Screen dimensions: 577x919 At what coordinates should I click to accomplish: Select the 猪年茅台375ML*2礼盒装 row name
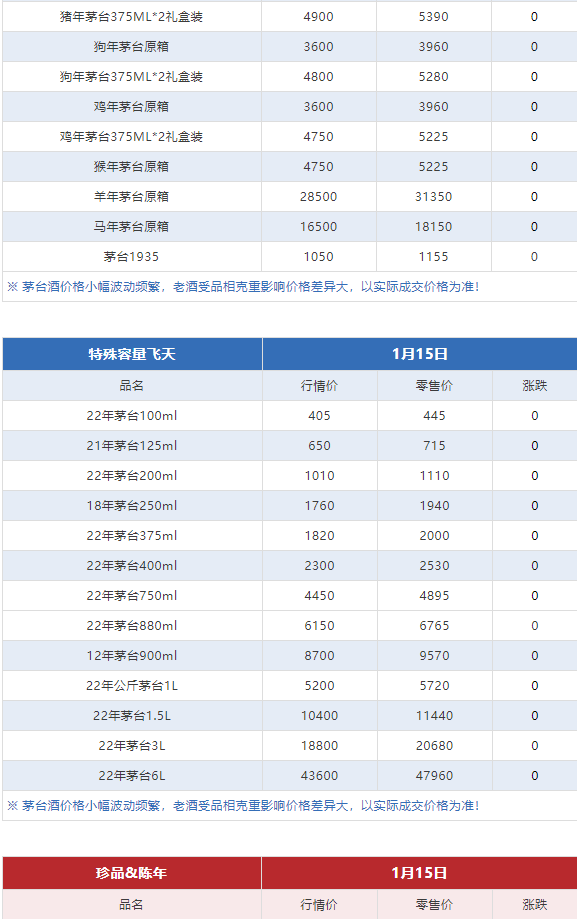[x=131, y=16]
